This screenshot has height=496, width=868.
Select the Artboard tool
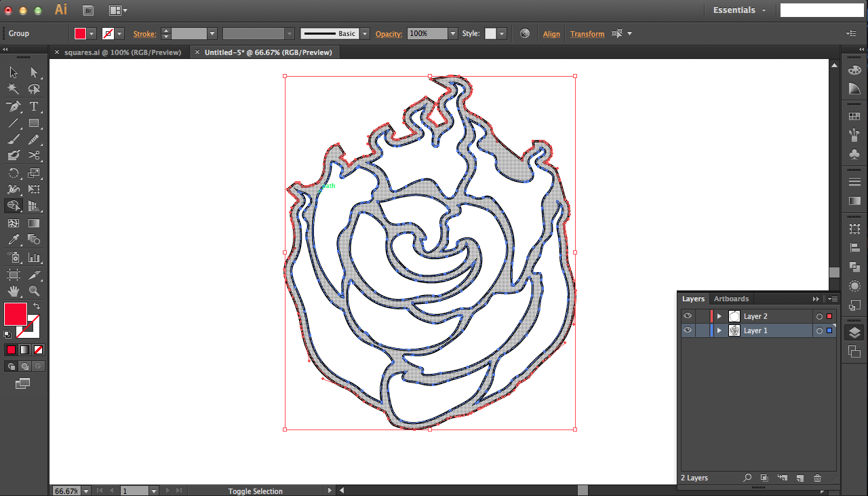coord(14,275)
